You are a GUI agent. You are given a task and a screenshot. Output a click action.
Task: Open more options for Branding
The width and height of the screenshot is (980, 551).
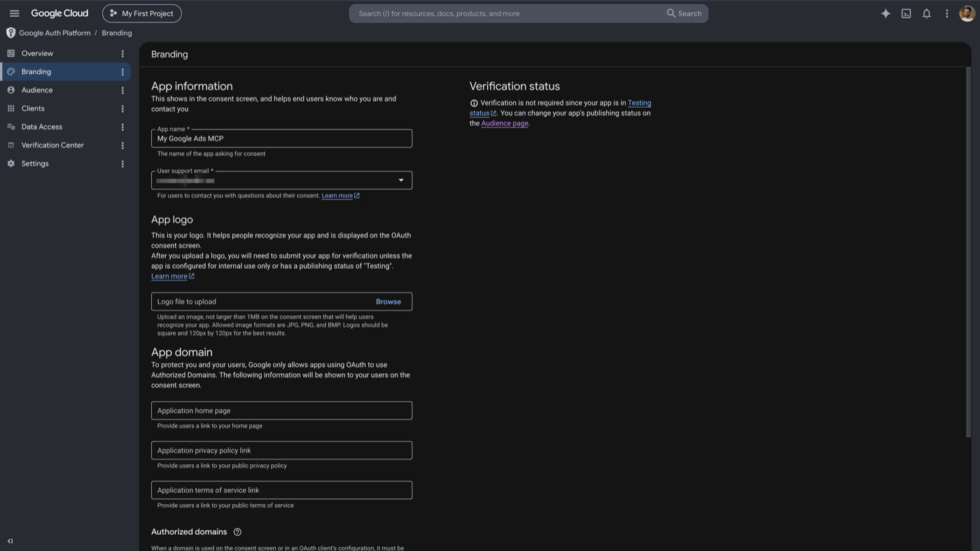point(122,71)
